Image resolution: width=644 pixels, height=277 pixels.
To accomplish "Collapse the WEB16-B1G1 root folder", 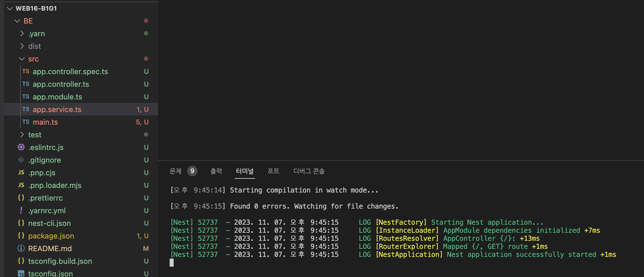I will [x=10, y=8].
